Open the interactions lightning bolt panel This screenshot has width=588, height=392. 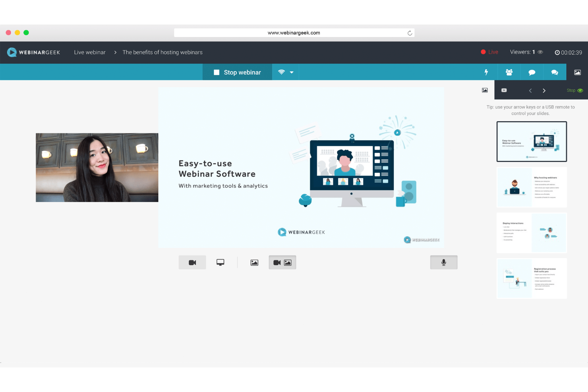coord(486,72)
